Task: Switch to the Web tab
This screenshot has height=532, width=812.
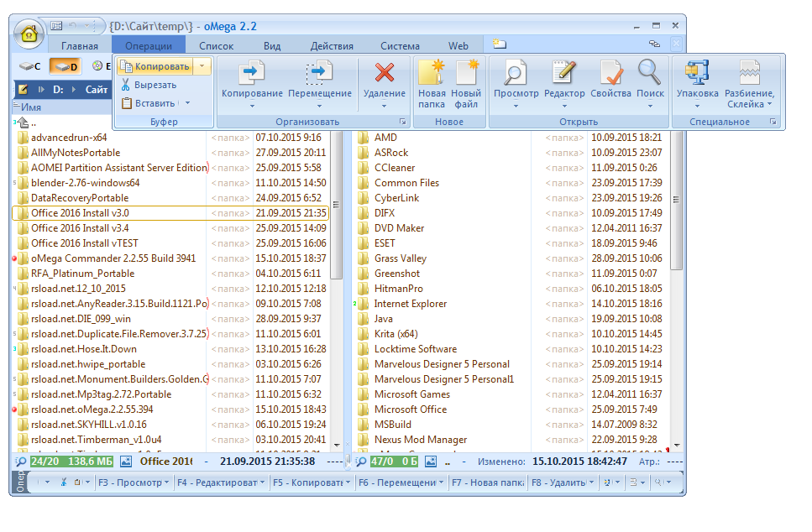Action: [458, 45]
